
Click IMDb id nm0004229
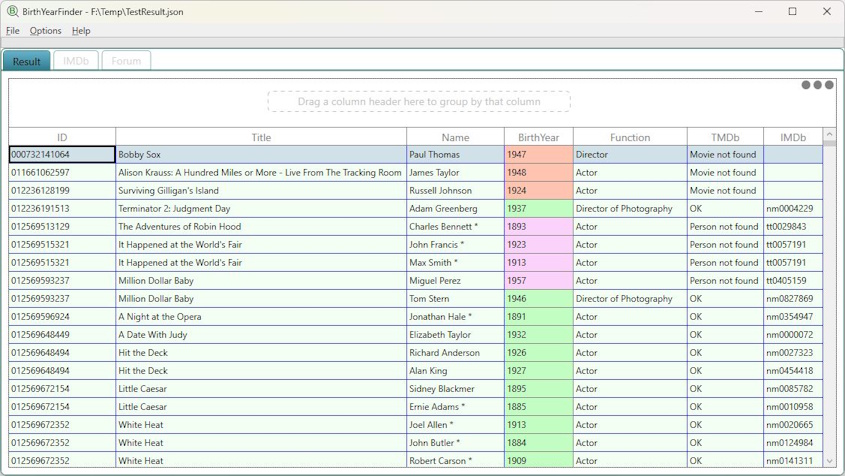click(793, 209)
